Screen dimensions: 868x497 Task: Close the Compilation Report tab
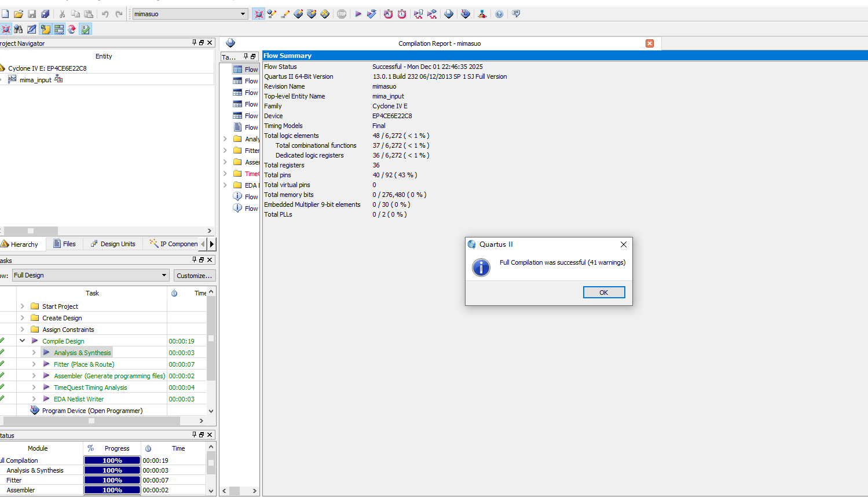(650, 43)
